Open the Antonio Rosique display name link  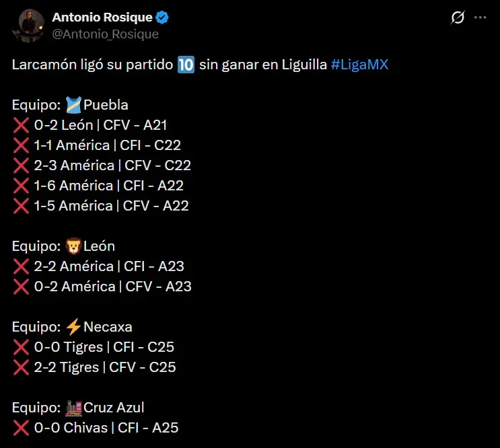[x=102, y=17]
